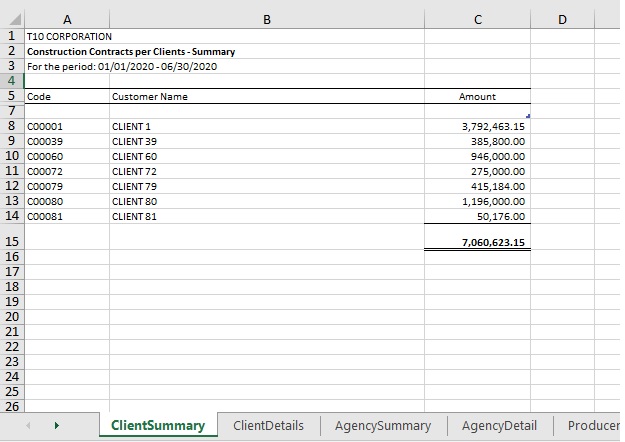Image resolution: width=625 pixels, height=442 pixels.
Task: Select column B header
Action: tap(266, 19)
